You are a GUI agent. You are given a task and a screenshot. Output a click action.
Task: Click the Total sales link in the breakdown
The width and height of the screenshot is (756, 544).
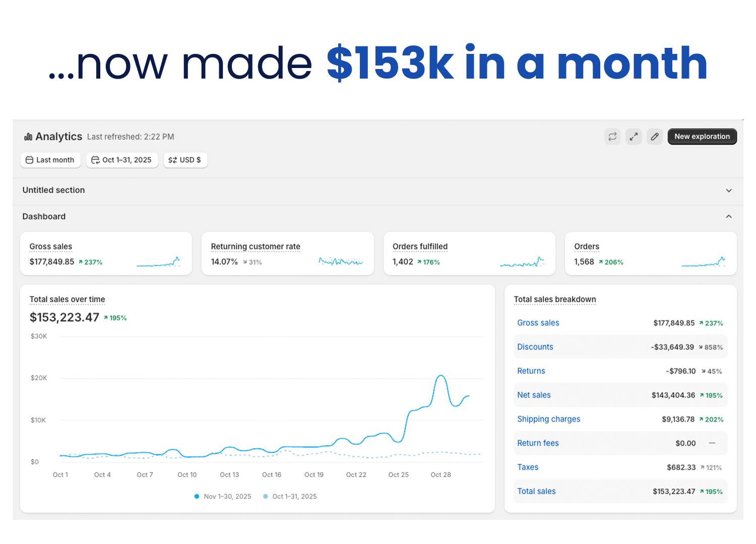pos(537,492)
